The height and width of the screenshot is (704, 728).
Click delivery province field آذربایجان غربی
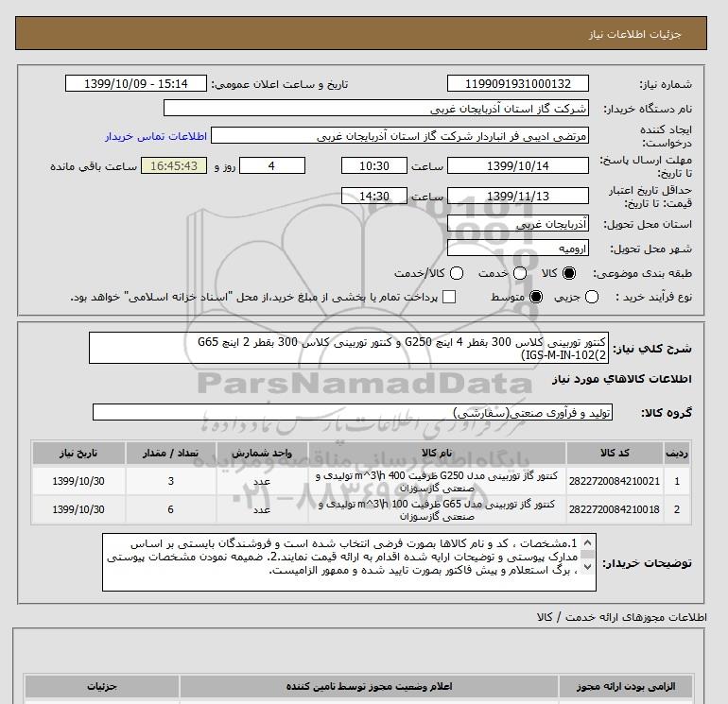518,224
